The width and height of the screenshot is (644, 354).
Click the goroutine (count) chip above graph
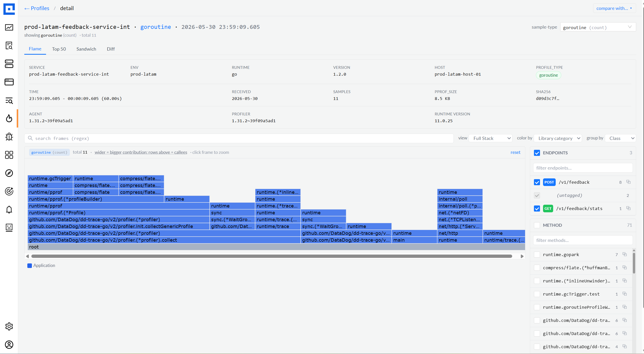click(x=49, y=152)
